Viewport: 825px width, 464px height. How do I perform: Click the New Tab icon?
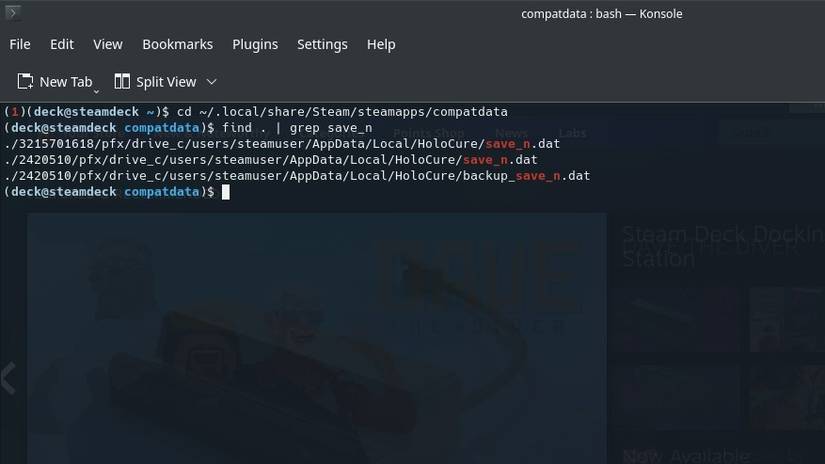coord(25,82)
